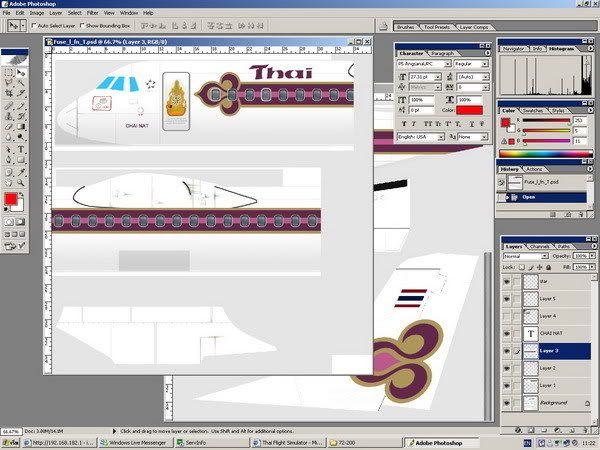The image size is (600, 450).
Task: Select the Magic Wand tool
Action: [21, 82]
